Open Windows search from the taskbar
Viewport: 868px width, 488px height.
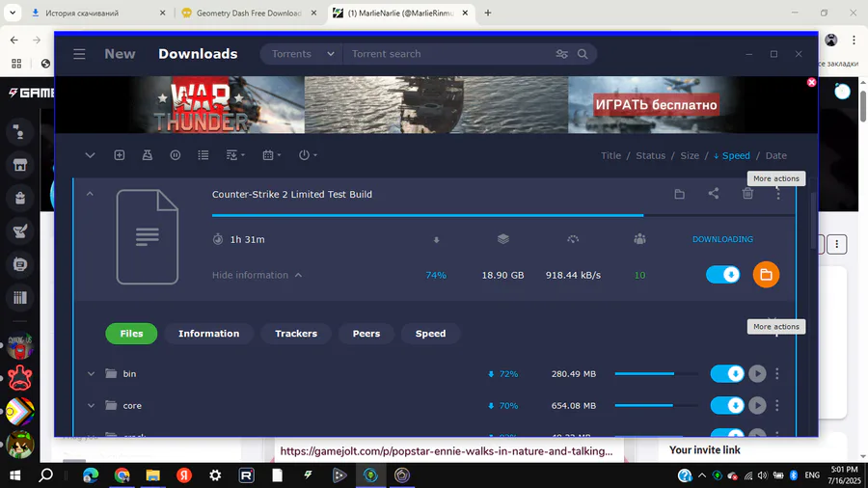point(46,475)
